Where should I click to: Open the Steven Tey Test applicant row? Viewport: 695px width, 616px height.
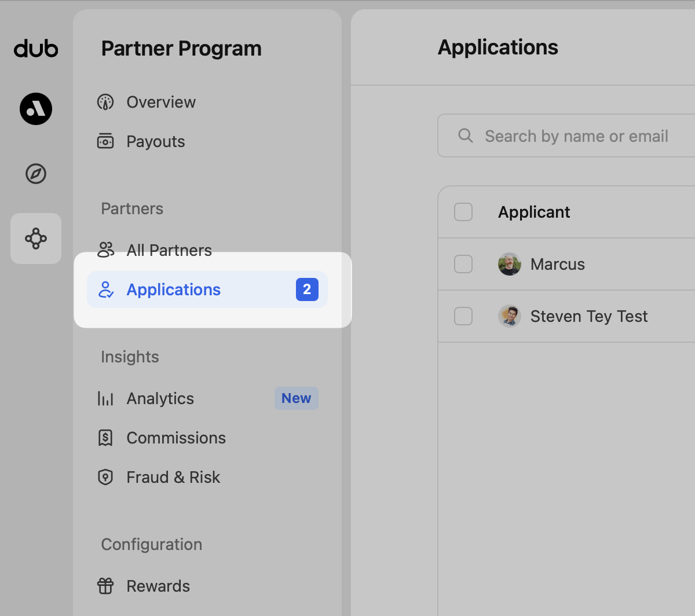[566, 316]
